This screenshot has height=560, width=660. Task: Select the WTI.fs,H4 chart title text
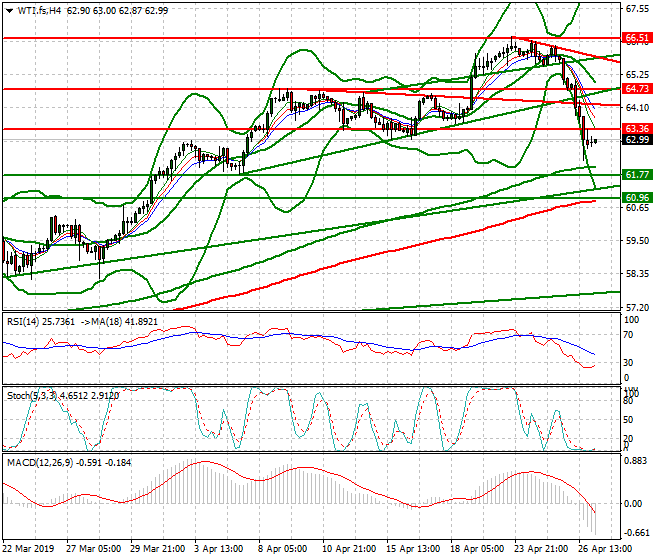(40, 11)
